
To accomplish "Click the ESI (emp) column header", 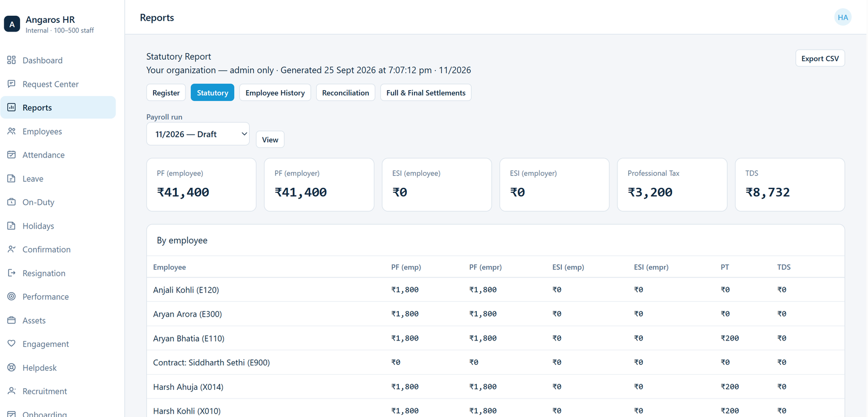I will (x=568, y=267).
